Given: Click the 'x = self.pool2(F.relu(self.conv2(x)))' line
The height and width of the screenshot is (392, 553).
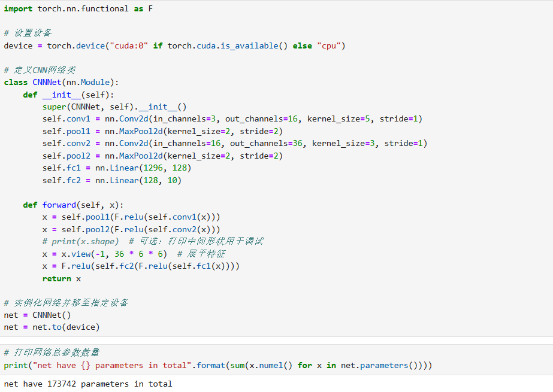Looking at the screenshot, I should tap(131, 230).
